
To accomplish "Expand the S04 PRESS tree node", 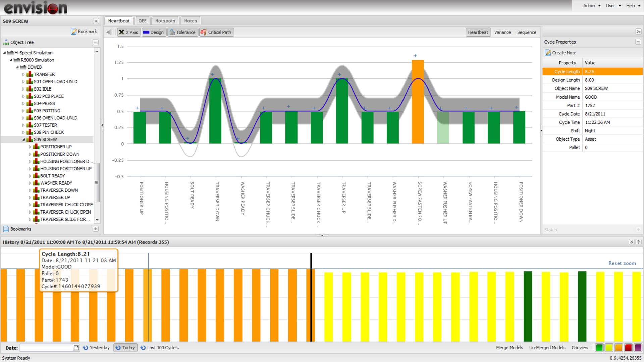I will (23, 104).
